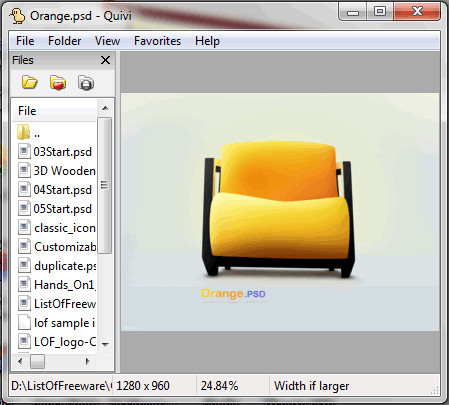Screen dimensions: 449x405
Task: Click the File column header
Action: point(55,111)
